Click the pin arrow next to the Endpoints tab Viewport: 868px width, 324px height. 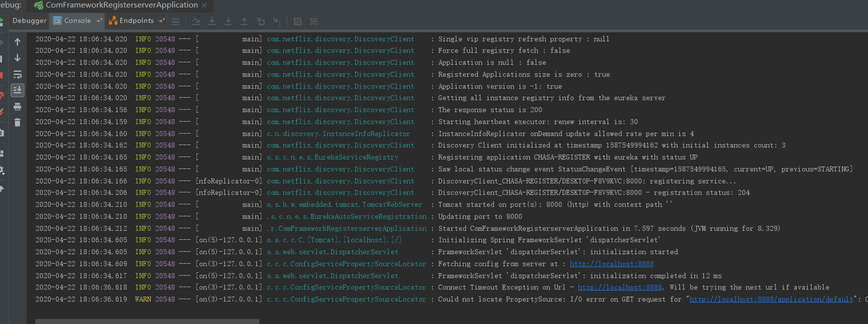click(161, 21)
